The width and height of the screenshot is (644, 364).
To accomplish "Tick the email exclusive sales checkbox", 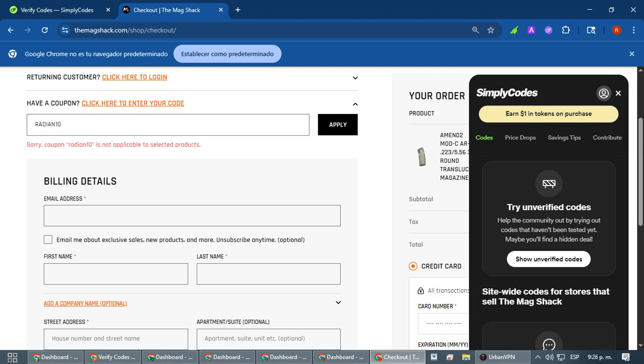I will coord(48,240).
